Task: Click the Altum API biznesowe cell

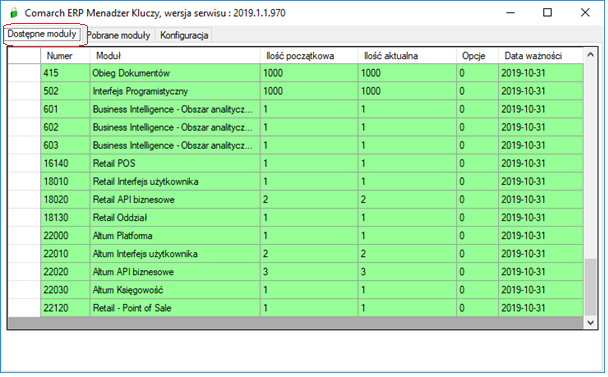Action: [x=175, y=272]
